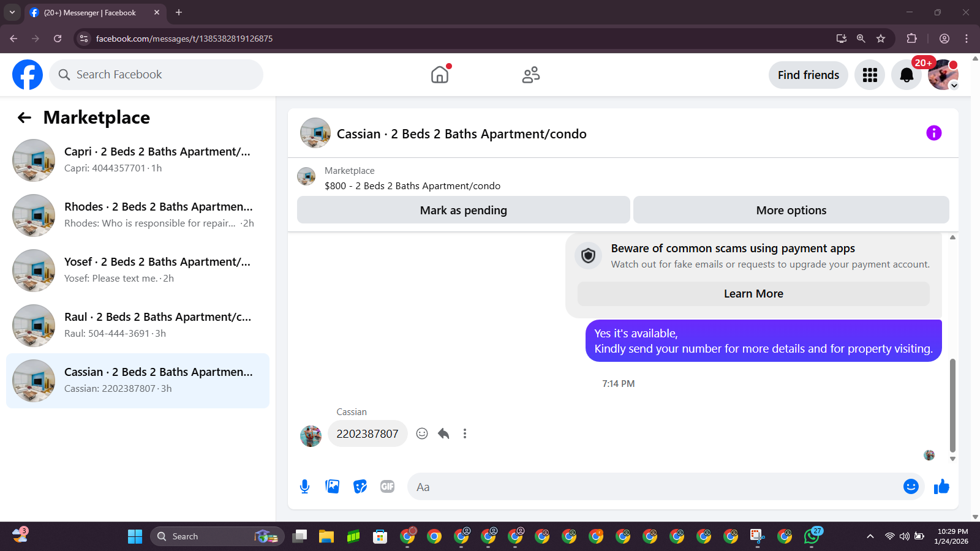Click the Facebook logo
Viewport: 980px width, 551px height.
(28, 75)
